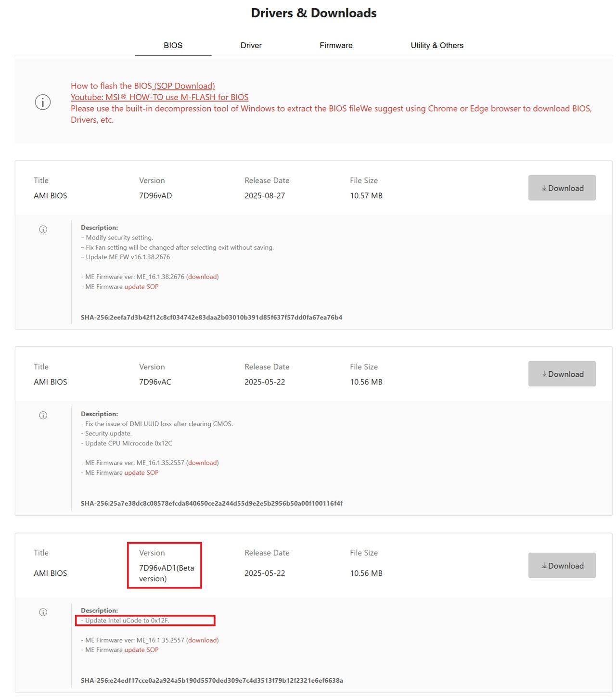Open Youtube M-FLASH how-to link
616x699 pixels.
tap(159, 97)
